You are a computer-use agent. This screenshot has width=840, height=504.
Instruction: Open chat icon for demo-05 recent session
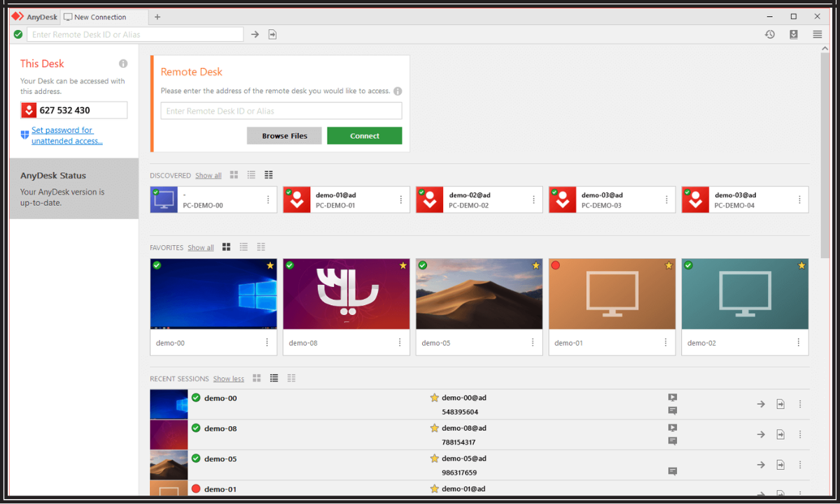tap(673, 471)
